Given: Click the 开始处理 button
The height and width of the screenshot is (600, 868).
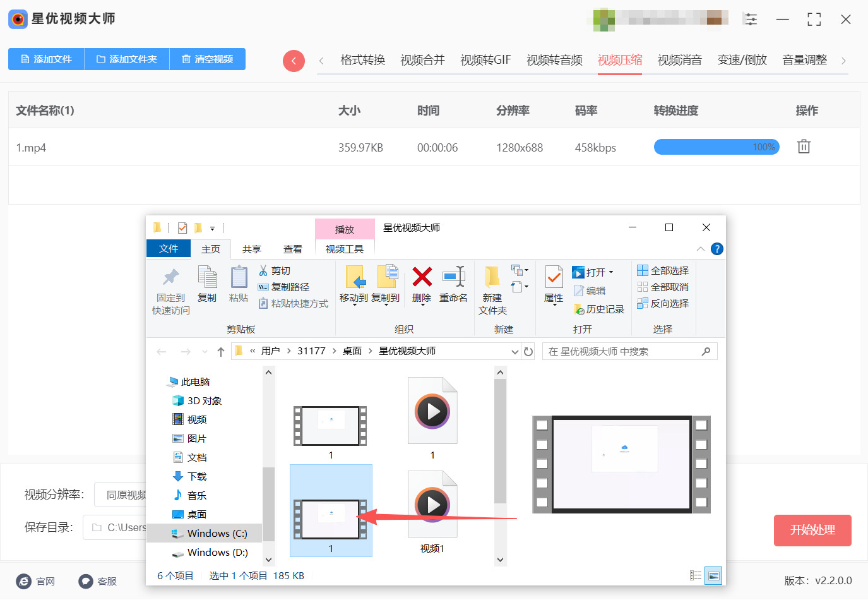Looking at the screenshot, I should 812,530.
